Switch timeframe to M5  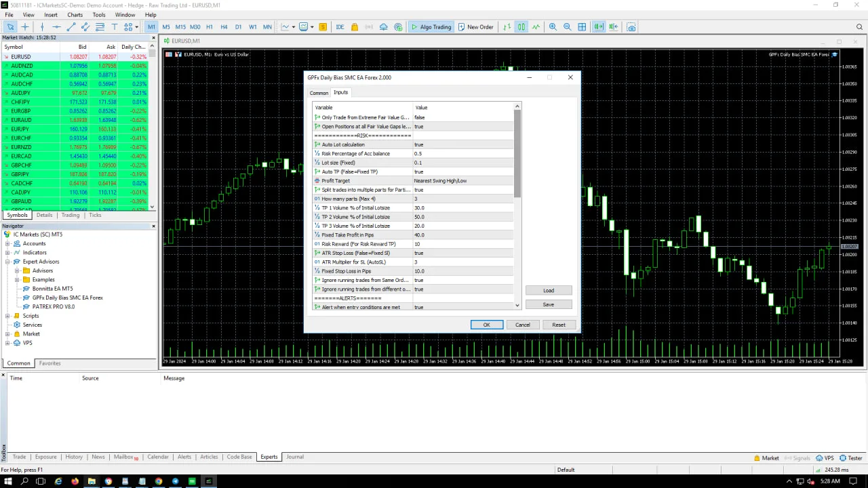(x=166, y=27)
